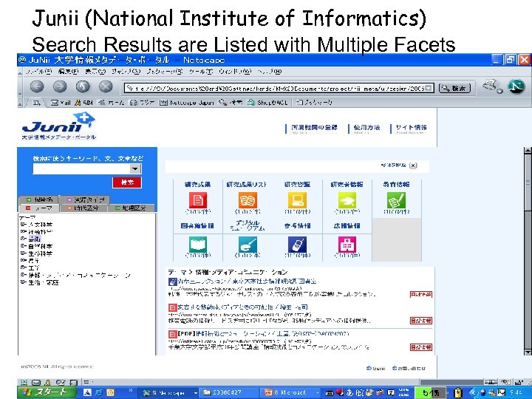Click the red document icon of second result
Screen dimensions: 532x399
tap(172, 307)
